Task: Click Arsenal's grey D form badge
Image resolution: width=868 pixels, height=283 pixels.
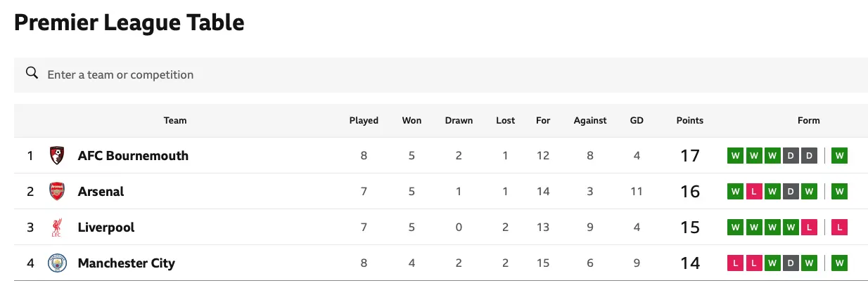Action: tap(790, 191)
